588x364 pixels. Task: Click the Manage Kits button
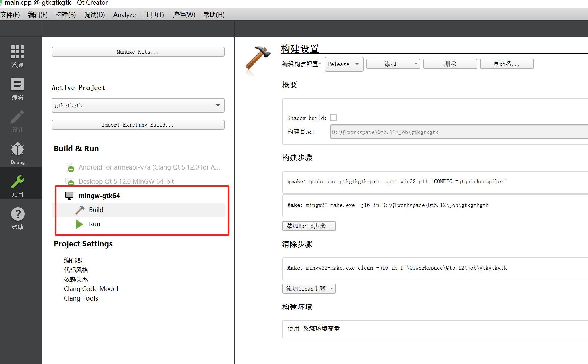137,51
